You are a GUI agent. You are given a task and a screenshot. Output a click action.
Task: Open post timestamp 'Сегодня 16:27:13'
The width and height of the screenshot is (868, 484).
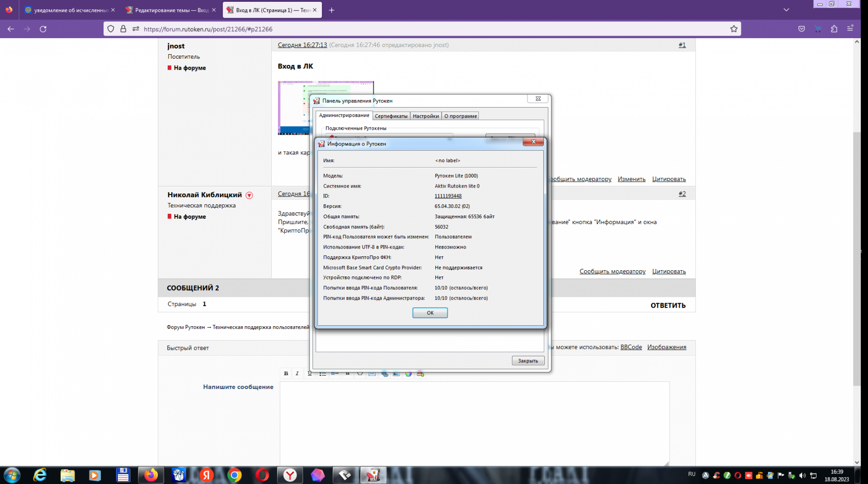302,45
